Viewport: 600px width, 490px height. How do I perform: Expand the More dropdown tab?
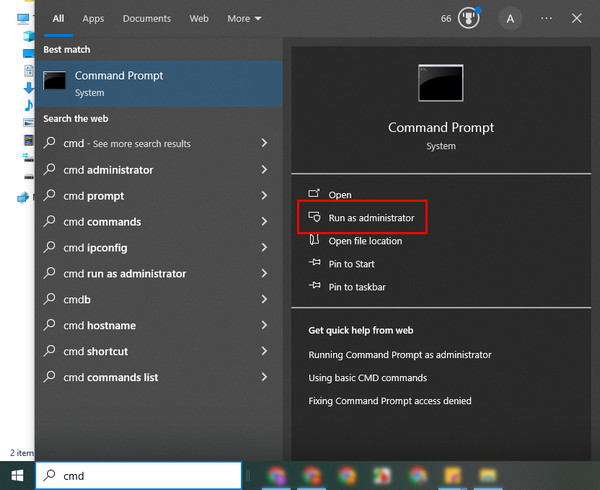244,18
